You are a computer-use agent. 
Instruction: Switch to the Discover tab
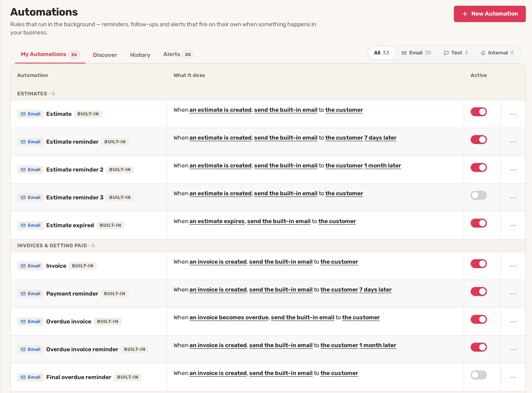(105, 55)
